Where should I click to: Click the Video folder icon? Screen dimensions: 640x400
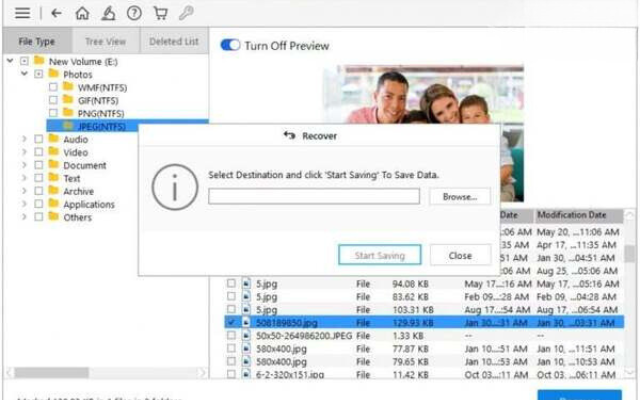click(x=53, y=152)
